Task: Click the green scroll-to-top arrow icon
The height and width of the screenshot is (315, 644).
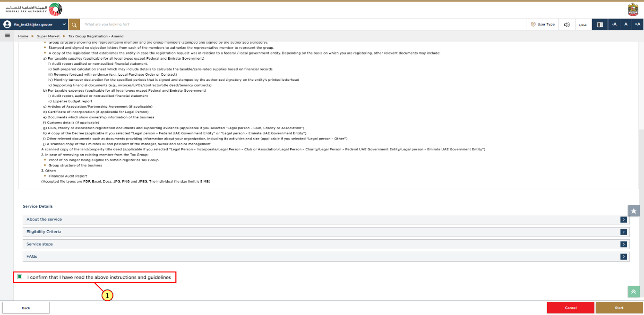Action: [x=633, y=292]
